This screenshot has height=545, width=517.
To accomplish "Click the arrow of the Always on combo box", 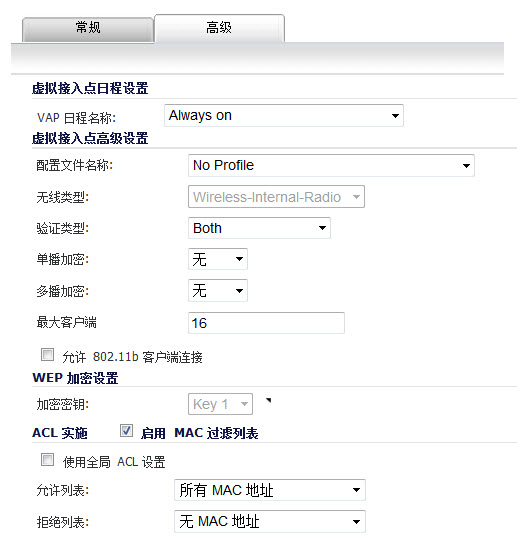I will [395, 116].
